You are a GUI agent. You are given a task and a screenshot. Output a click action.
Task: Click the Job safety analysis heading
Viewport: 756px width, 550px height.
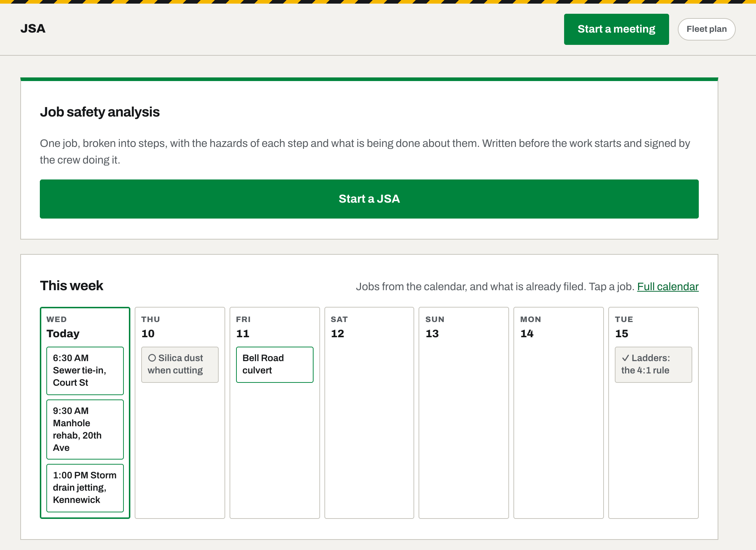tap(100, 112)
